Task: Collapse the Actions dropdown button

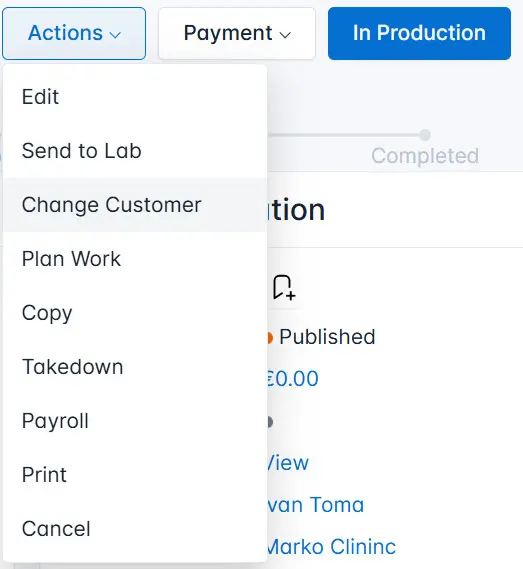Action: 74,33
